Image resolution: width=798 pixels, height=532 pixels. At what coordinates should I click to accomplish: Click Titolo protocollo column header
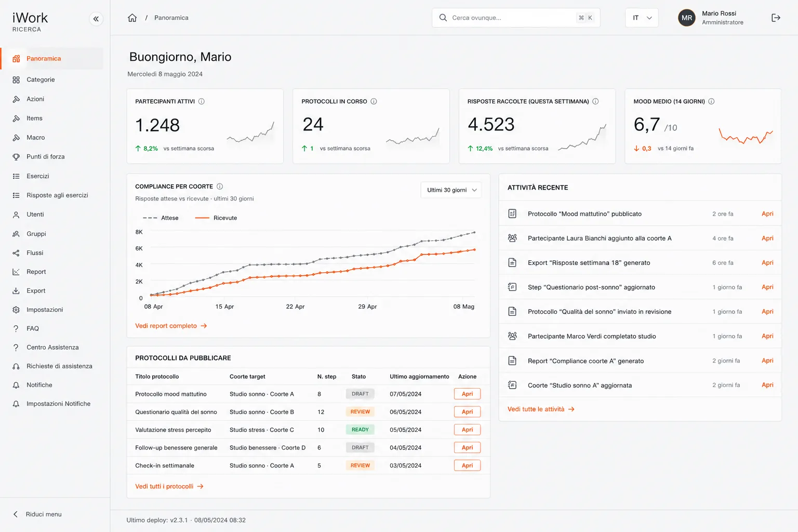[157, 377]
